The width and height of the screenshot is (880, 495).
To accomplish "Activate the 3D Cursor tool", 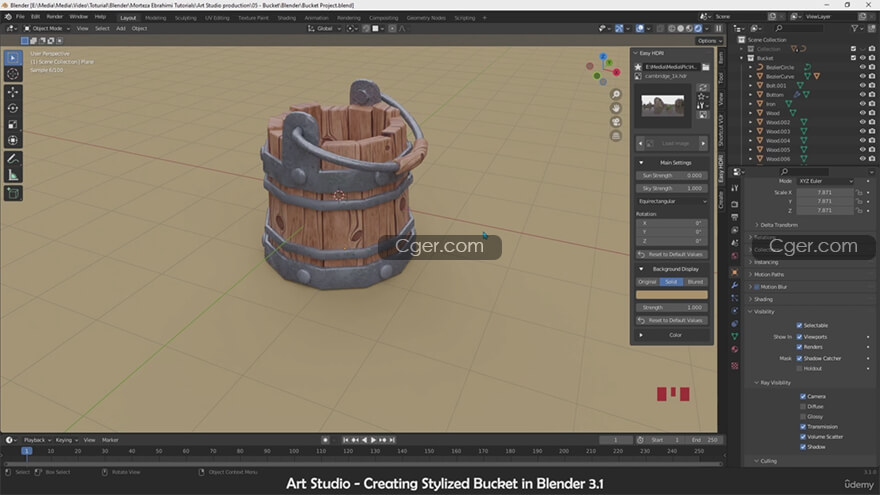I will [x=13, y=74].
